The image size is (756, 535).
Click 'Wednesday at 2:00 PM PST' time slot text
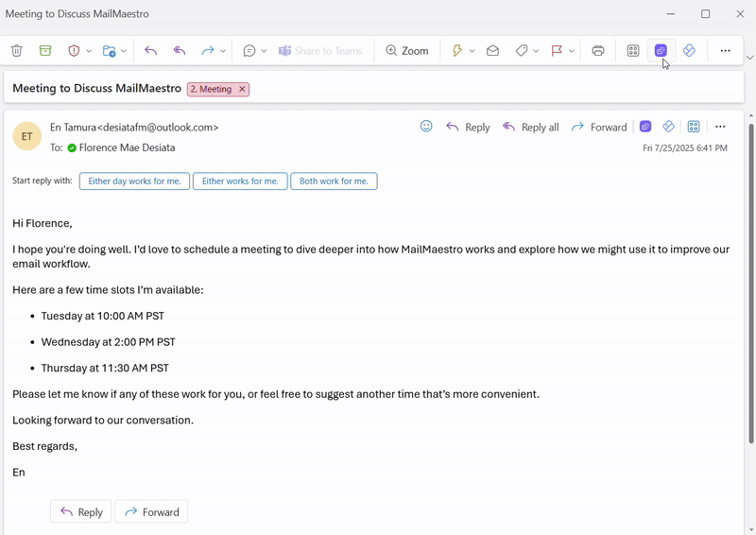point(108,342)
